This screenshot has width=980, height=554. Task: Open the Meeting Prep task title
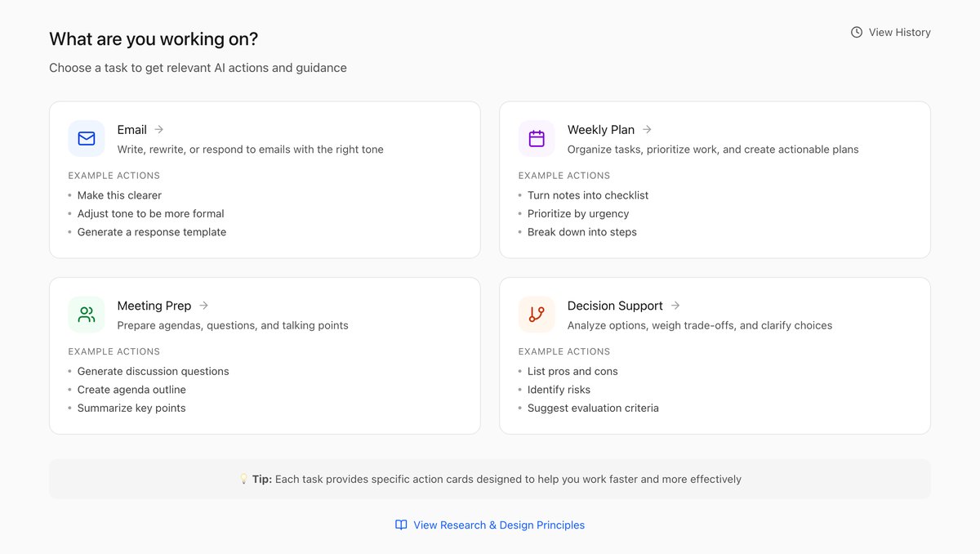click(154, 306)
